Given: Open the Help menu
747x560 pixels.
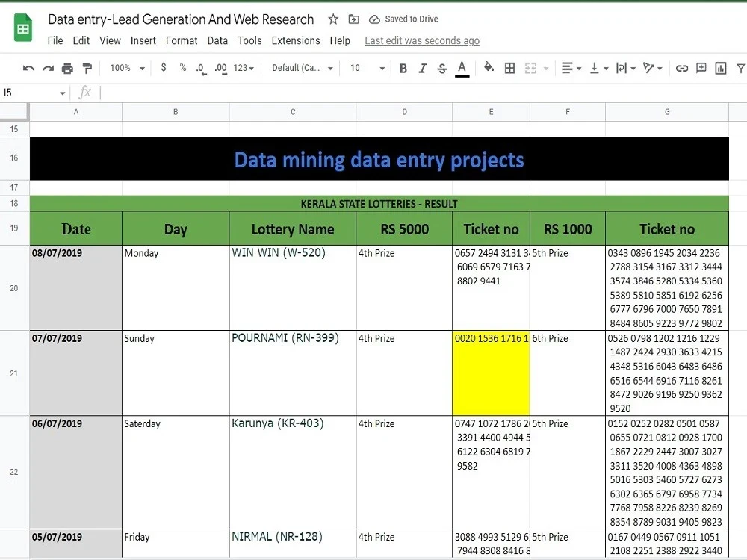Looking at the screenshot, I should click(x=340, y=40).
